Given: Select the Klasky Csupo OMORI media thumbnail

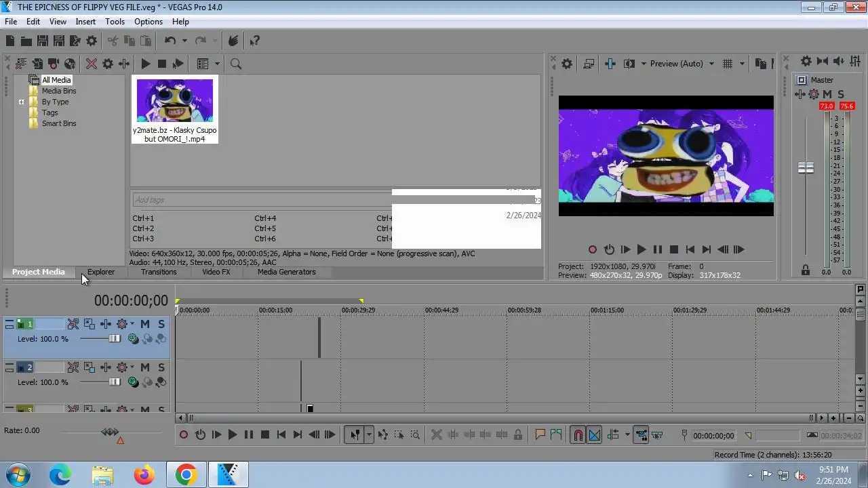Looking at the screenshot, I should (x=175, y=109).
